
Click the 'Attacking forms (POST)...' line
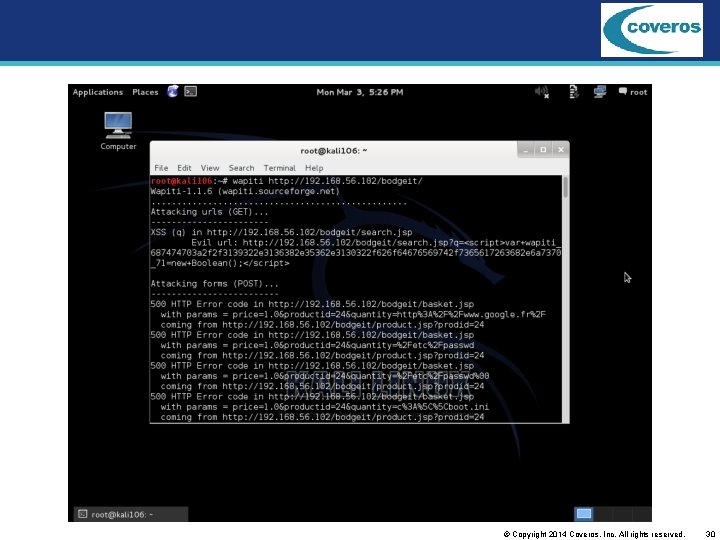tap(214, 284)
